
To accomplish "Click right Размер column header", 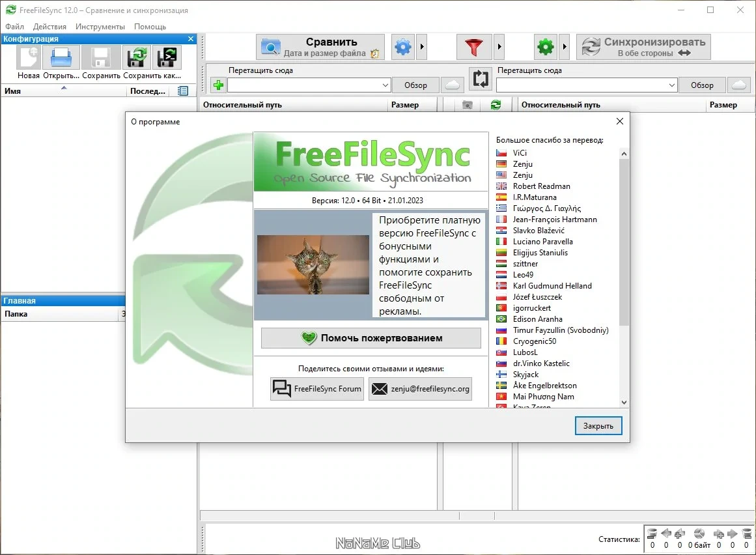I will coord(729,105).
